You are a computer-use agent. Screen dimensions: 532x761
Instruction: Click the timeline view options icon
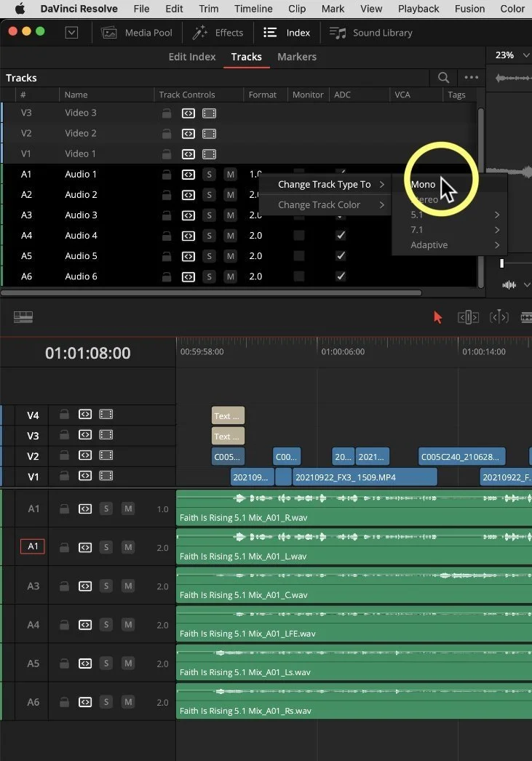[x=23, y=317]
